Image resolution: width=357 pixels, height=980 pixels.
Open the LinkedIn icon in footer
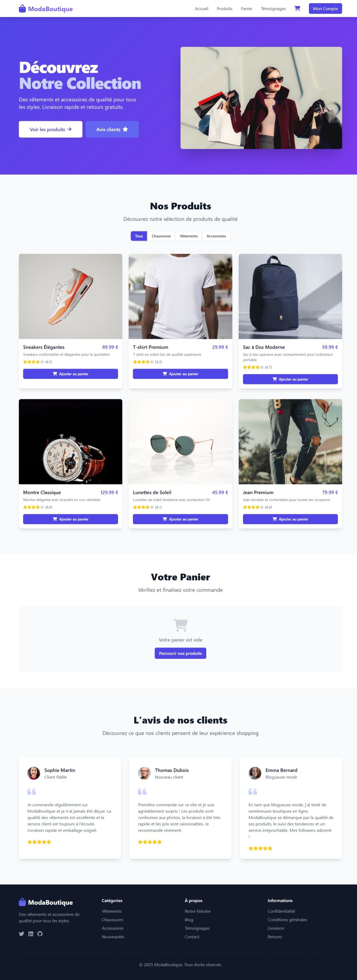[x=31, y=934]
